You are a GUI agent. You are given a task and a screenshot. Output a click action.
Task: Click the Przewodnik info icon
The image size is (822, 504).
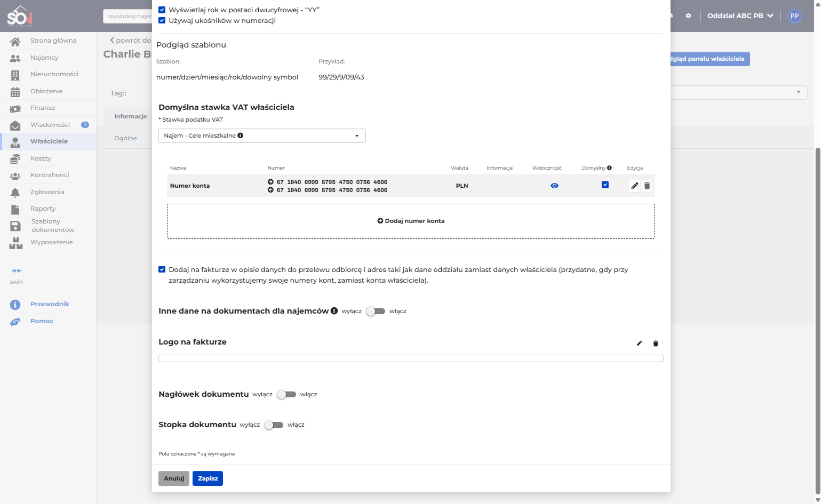tap(15, 305)
